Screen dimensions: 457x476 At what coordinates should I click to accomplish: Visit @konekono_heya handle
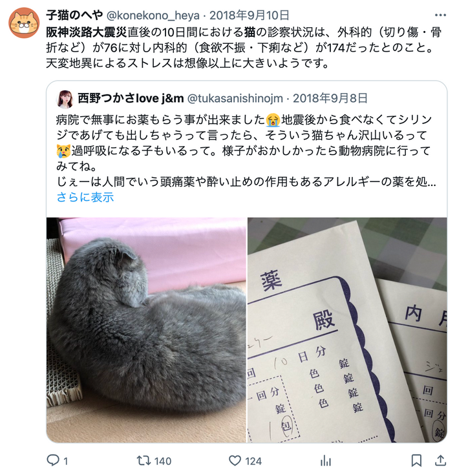point(153,16)
